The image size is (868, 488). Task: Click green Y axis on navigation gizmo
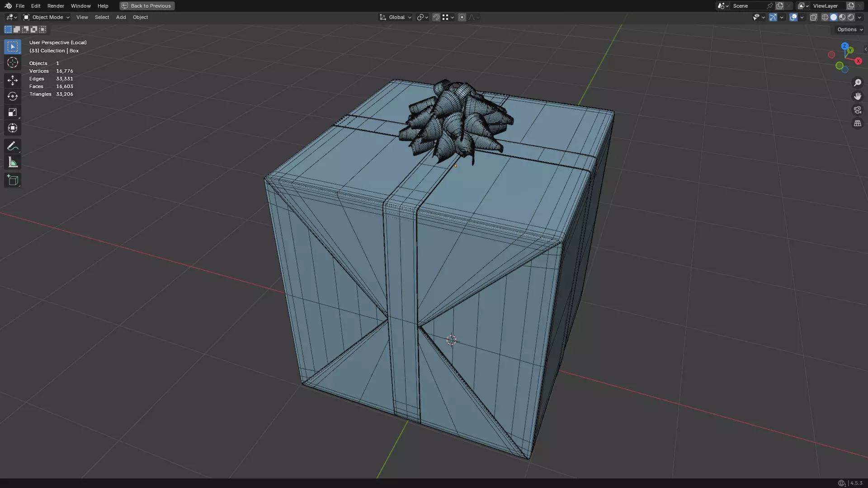pyautogui.click(x=850, y=50)
